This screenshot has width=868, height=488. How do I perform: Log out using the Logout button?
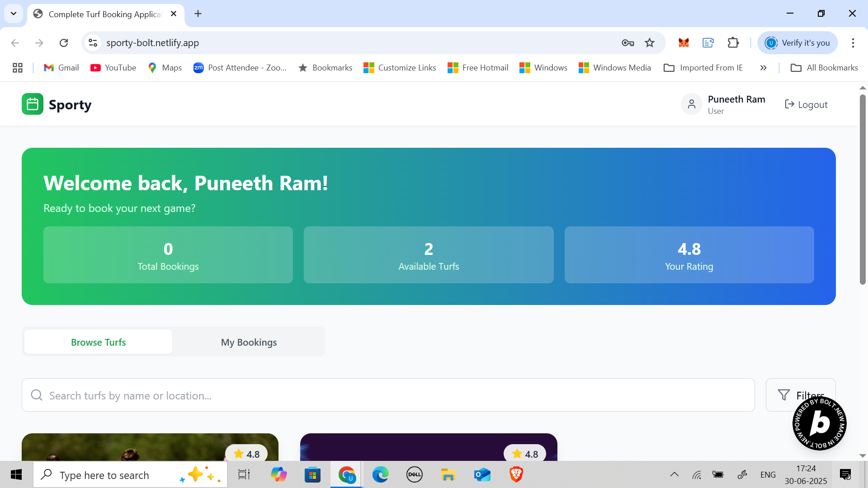pyautogui.click(x=806, y=104)
